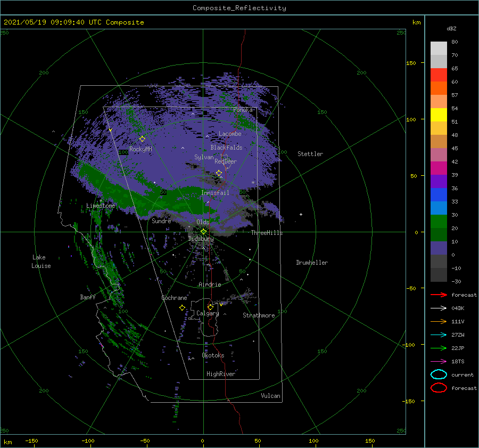This screenshot has height=448, width=479.
Task: Click the Sundre town label
Action: tap(161, 221)
